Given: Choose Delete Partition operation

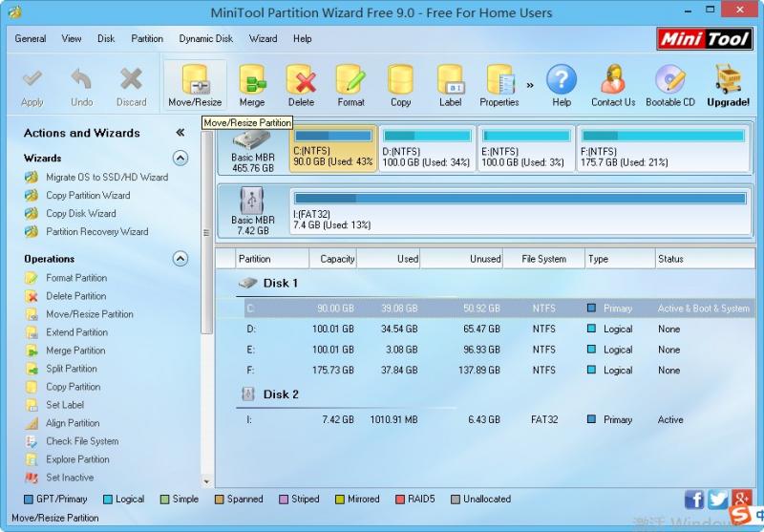Looking at the screenshot, I should [x=65, y=296].
